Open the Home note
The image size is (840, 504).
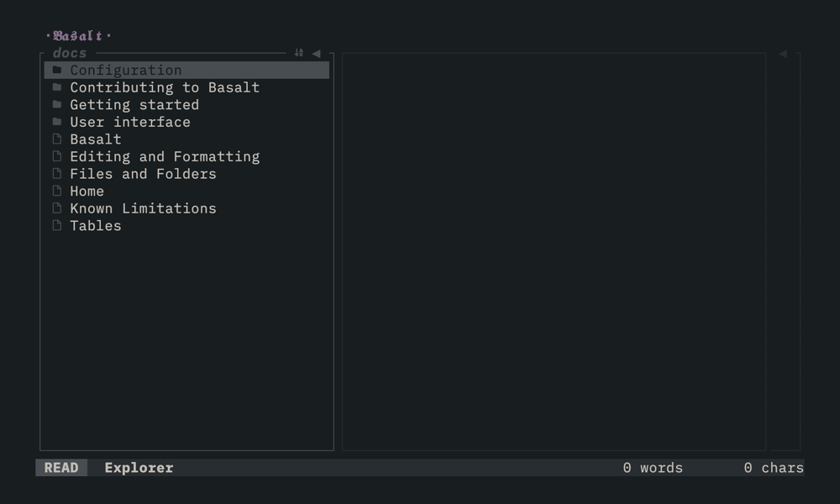pos(186,192)
